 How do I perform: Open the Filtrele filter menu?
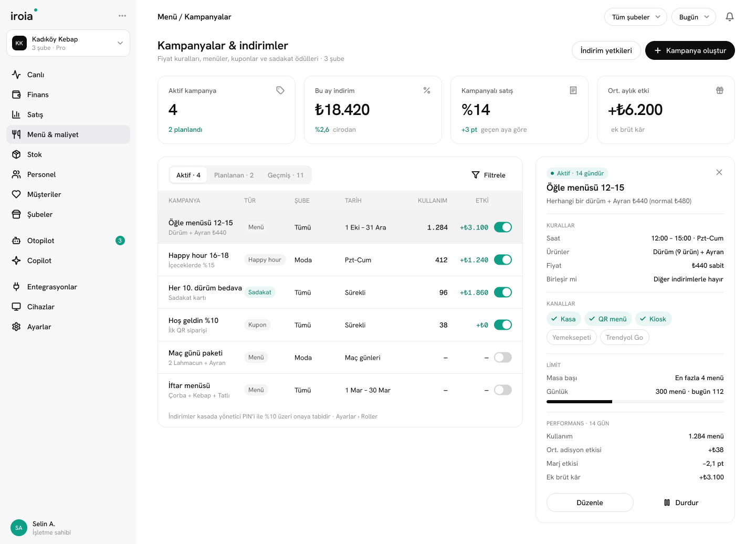489,175
